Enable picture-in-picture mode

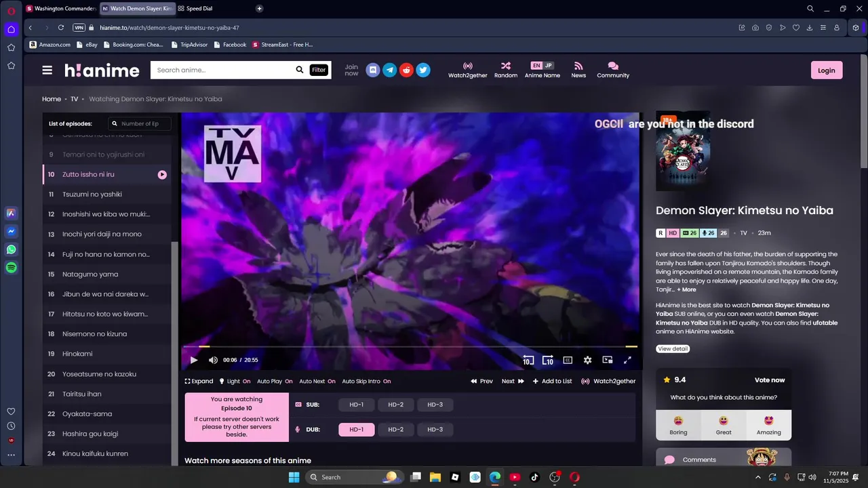point(608,360)
